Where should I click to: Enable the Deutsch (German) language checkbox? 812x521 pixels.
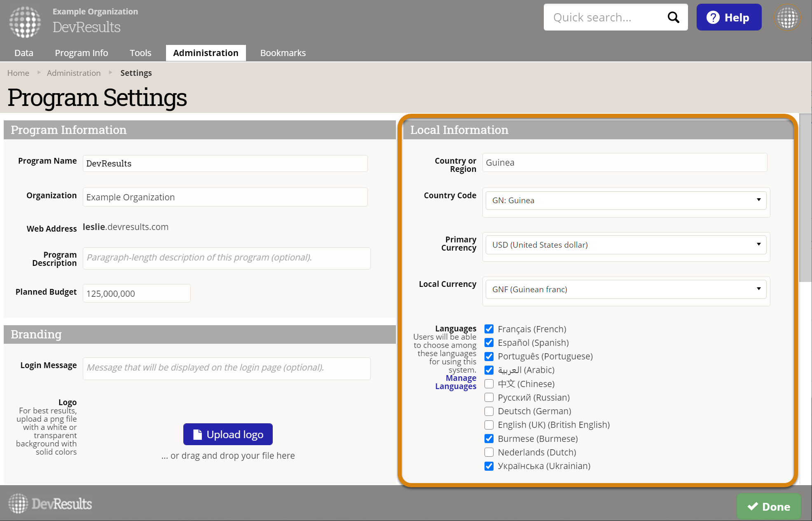(x=489, y=411)
